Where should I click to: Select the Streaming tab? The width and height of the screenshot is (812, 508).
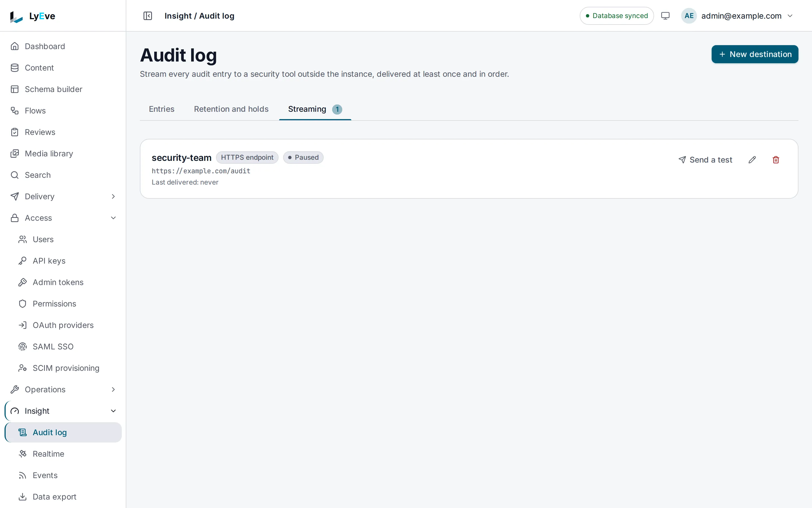(x=315, y=109)
